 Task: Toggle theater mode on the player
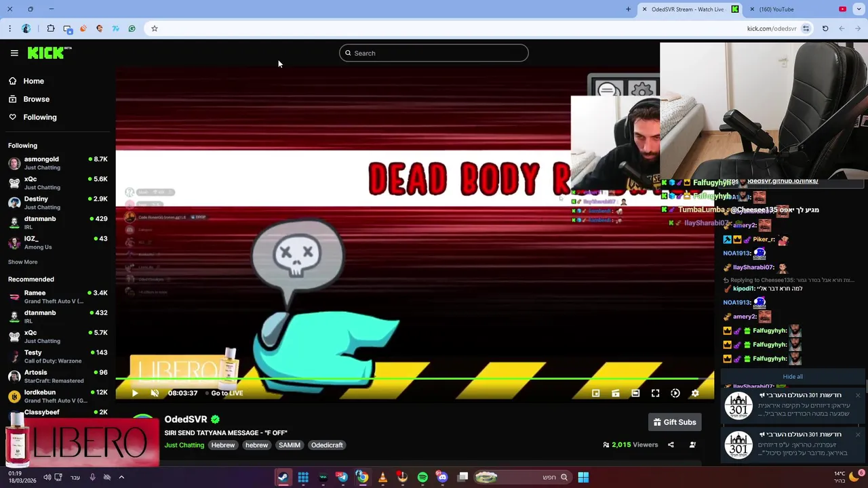point(635,393)
